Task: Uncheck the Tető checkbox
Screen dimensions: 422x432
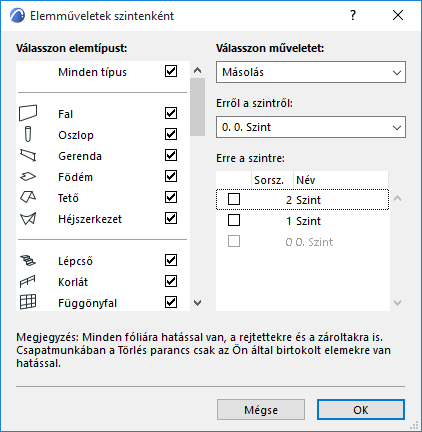Action: click(171, 197)
